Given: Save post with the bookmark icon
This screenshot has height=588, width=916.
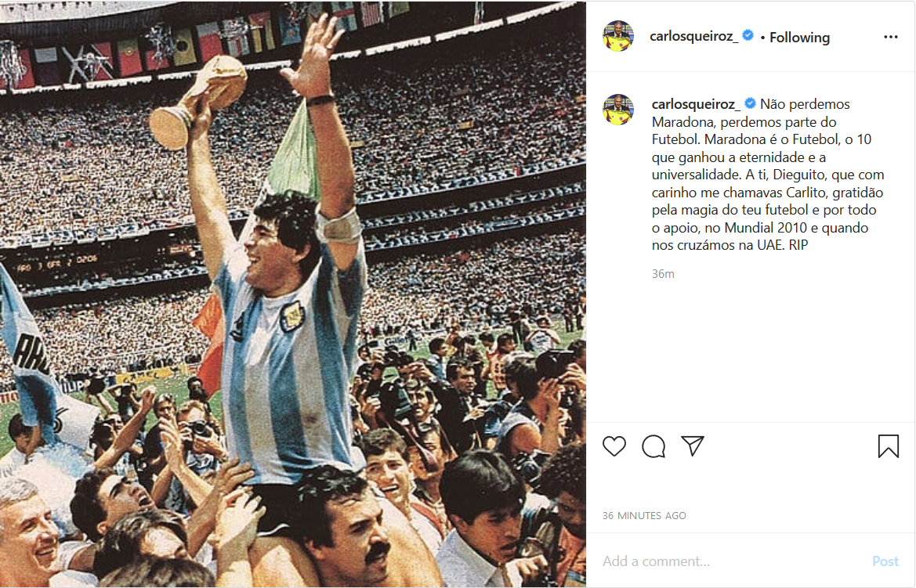Looking at the screenshot, I should [x=888, y=446].
